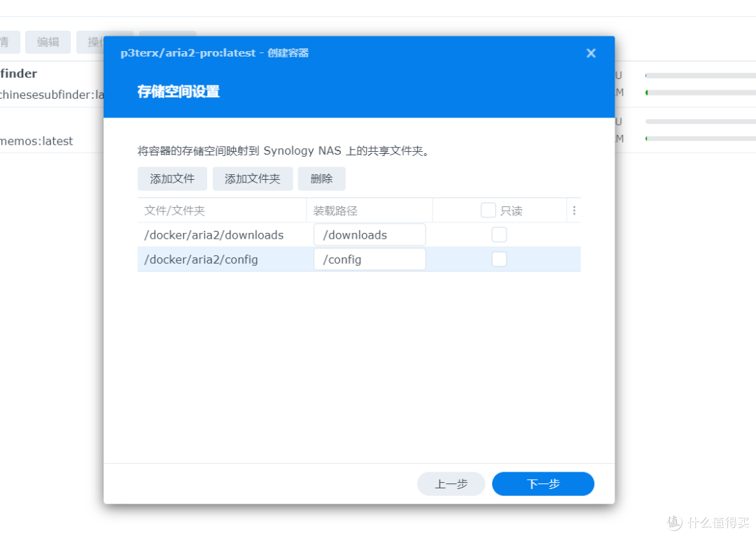Enable read-only for the /downloads mapping
This screenshot has width=756, height=538.
[499, 234]
